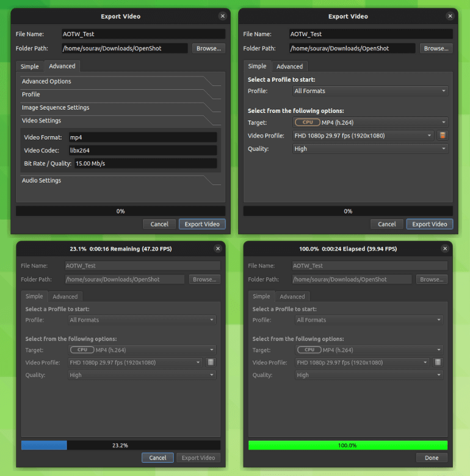470x476 pixels.
Task: Click Export Video in the top-left dialog
Action: point(202,224)
